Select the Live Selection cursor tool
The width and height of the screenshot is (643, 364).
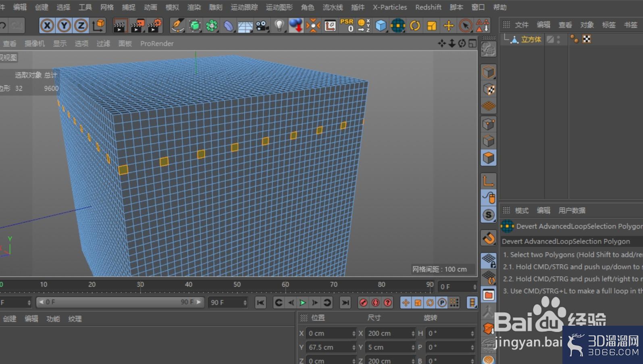click(x=465, y=26)
